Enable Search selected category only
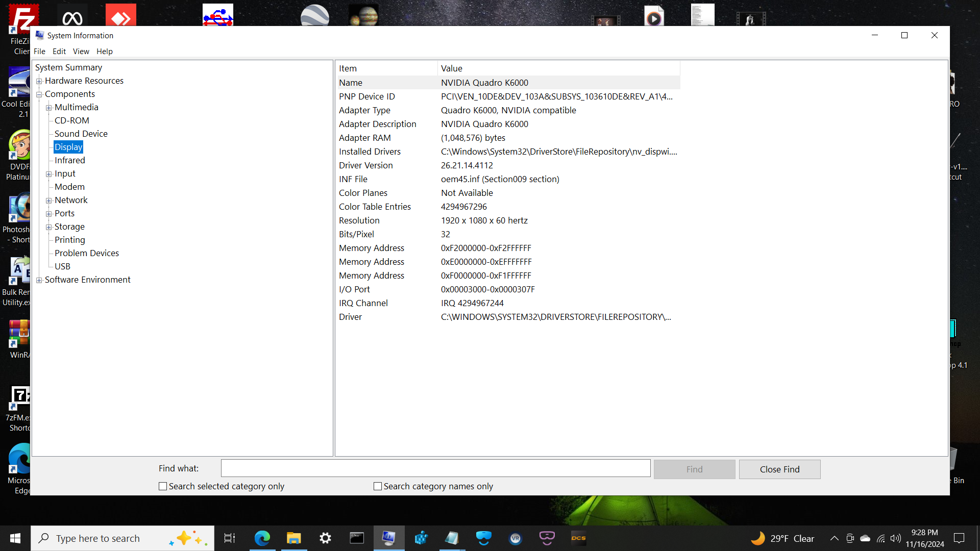 click(x=163, y=486)
